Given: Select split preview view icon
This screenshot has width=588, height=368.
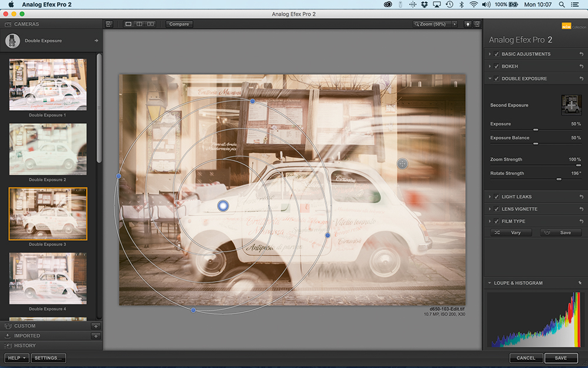Looking at the screenshot, I should (x=139, y=24).
